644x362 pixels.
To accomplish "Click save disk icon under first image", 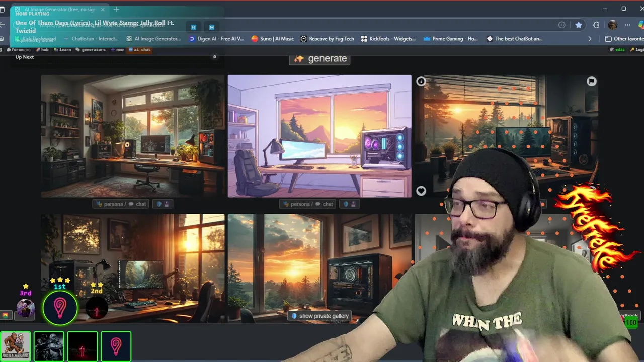I will [167, 204].
